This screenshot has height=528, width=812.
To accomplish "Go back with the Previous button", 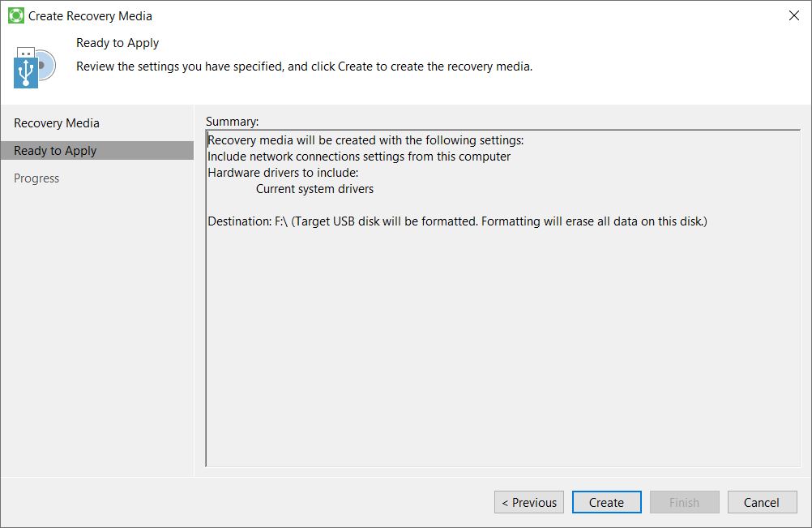I will 528,502.
